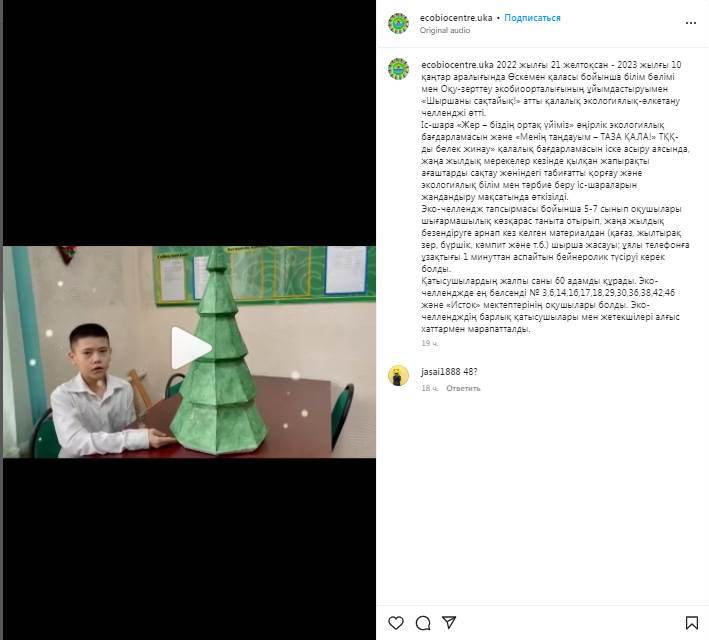Reply to the comment with Ответить
The image size is (709, 640).
click(x=463, y=388)
